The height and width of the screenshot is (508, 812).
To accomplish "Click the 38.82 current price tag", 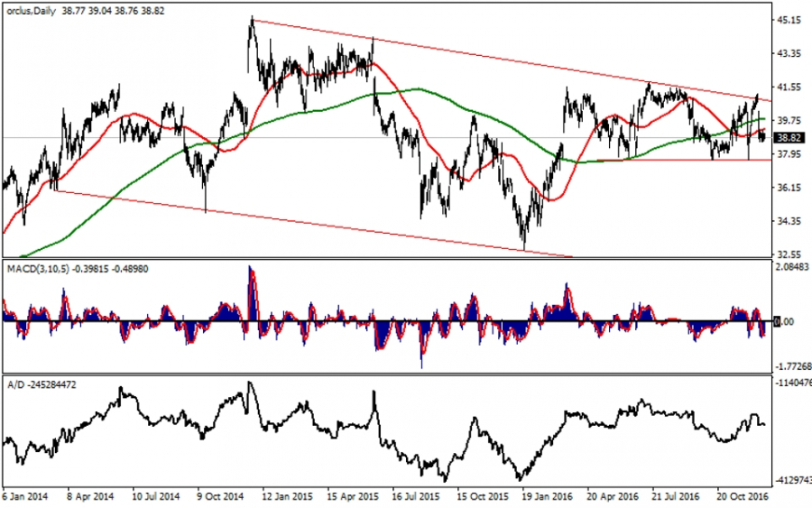I will tap(789, 138).
